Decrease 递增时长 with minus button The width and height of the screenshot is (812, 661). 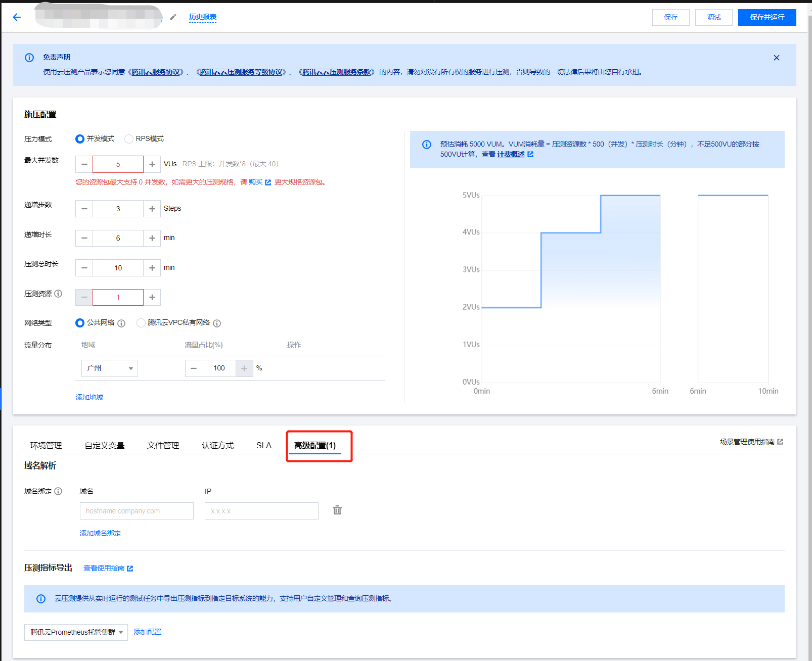click(x=84, y=238)
